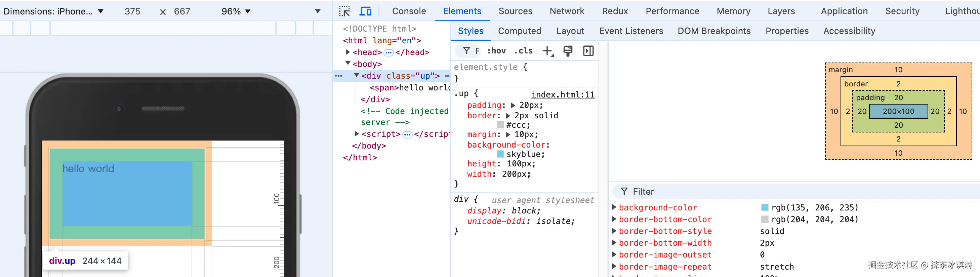Screen dimensions: 980x277
Task: Open the Properties sub-tab
Action: coord(787,31)
